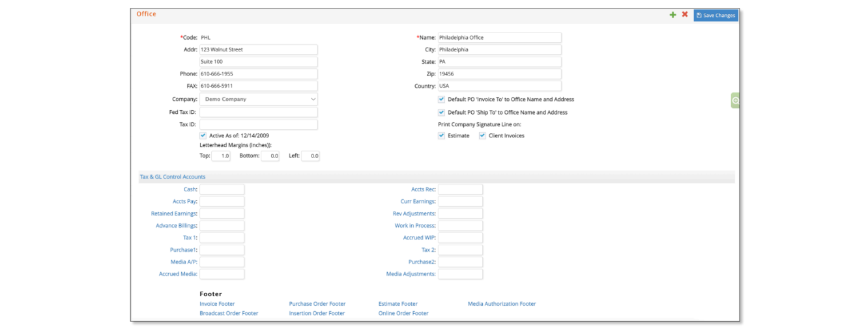
Task: Click the Name input field
Action: [499, 38]
